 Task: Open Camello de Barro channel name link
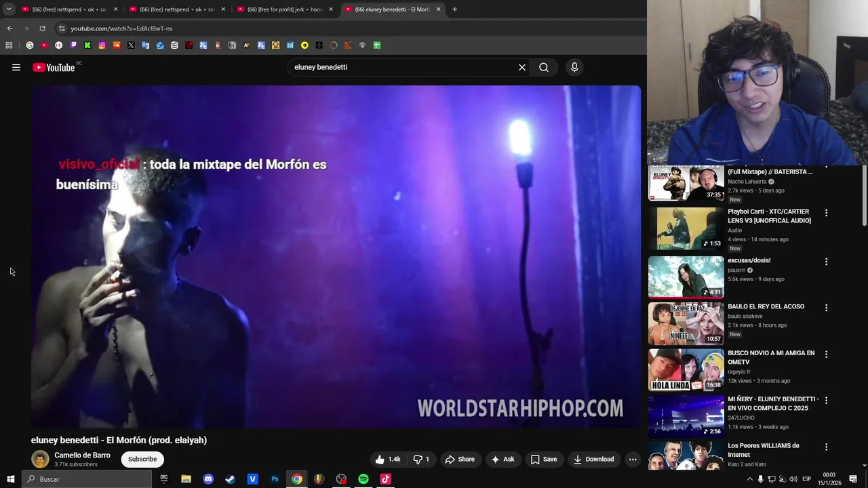coord(82,455)
